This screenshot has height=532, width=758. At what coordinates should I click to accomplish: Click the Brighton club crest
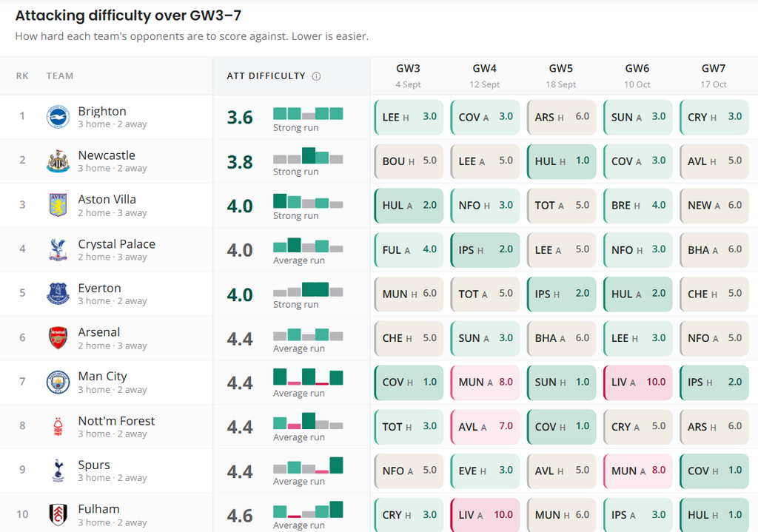coord(58,117)
